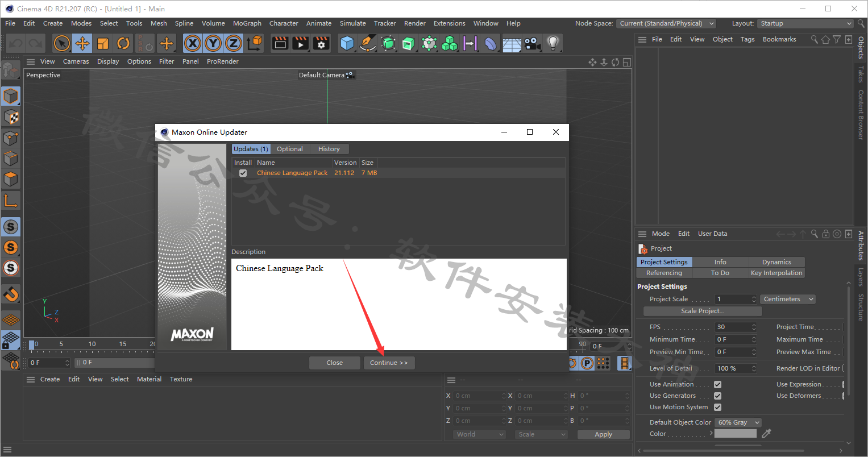This screenshot has width=868, height=457.
Task: Switch to the History tab in updater
Action: (x=329, y=149)
